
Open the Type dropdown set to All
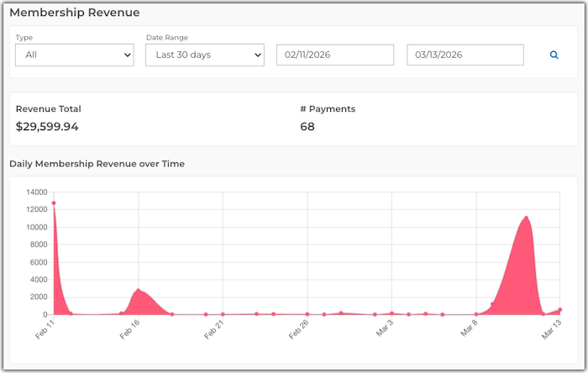click(75, 55)
